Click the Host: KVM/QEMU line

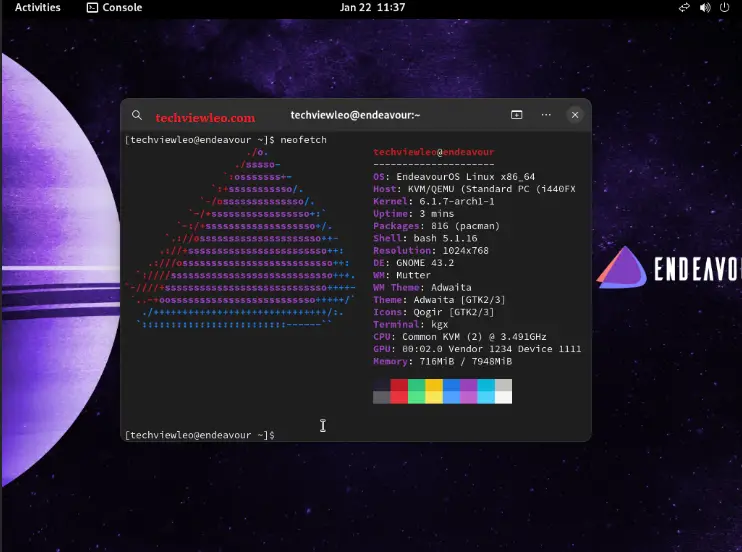click(474, 189)
